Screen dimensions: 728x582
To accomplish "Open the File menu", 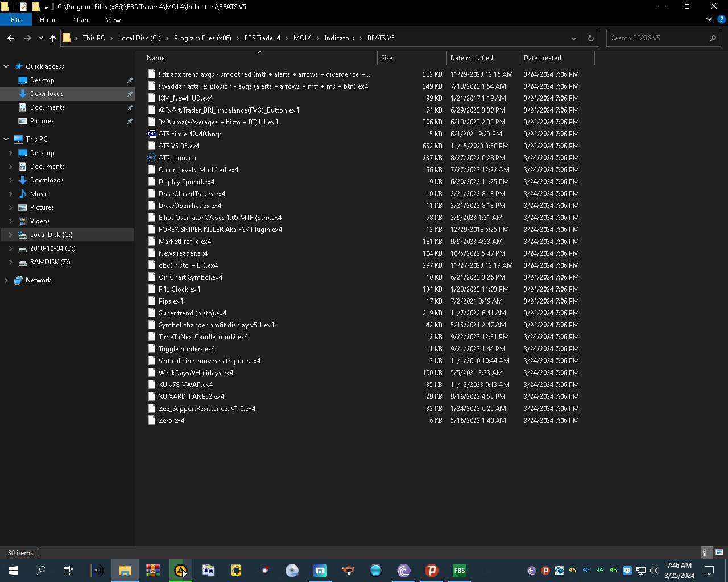I will tap(16, 19).
